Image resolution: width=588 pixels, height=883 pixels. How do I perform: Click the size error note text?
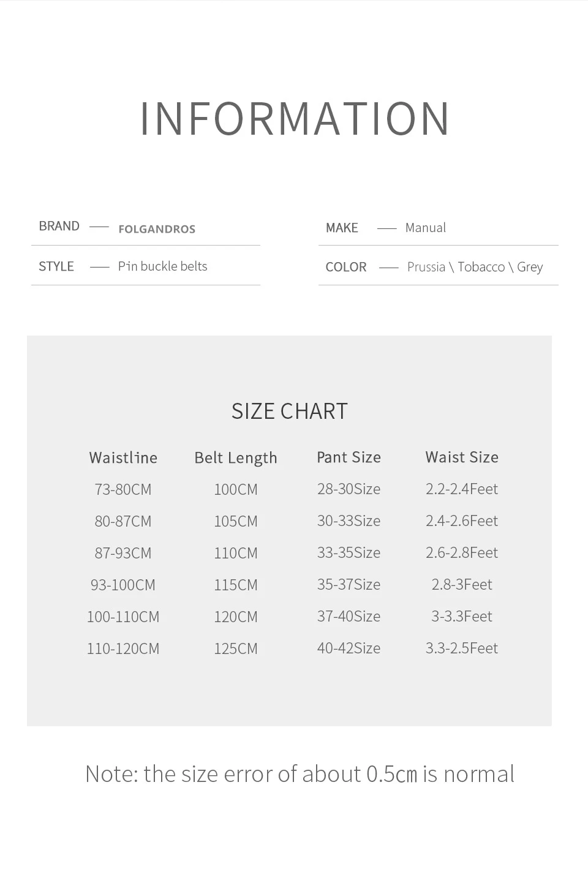(x=300, y=774)
